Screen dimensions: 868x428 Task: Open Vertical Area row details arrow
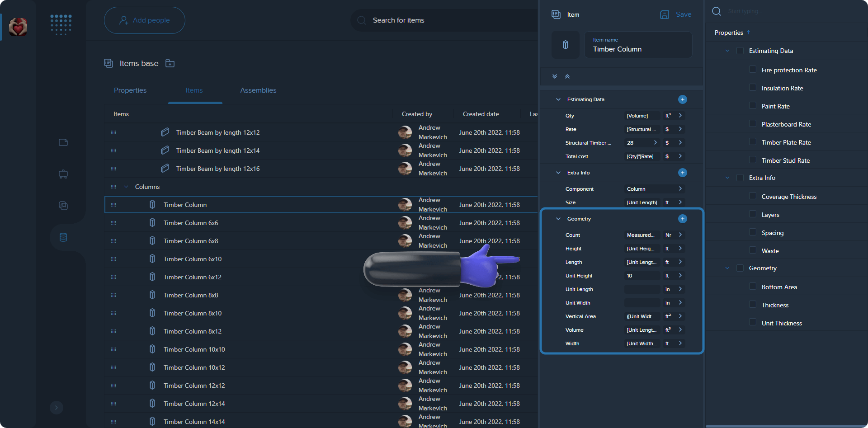click(680, 316)
